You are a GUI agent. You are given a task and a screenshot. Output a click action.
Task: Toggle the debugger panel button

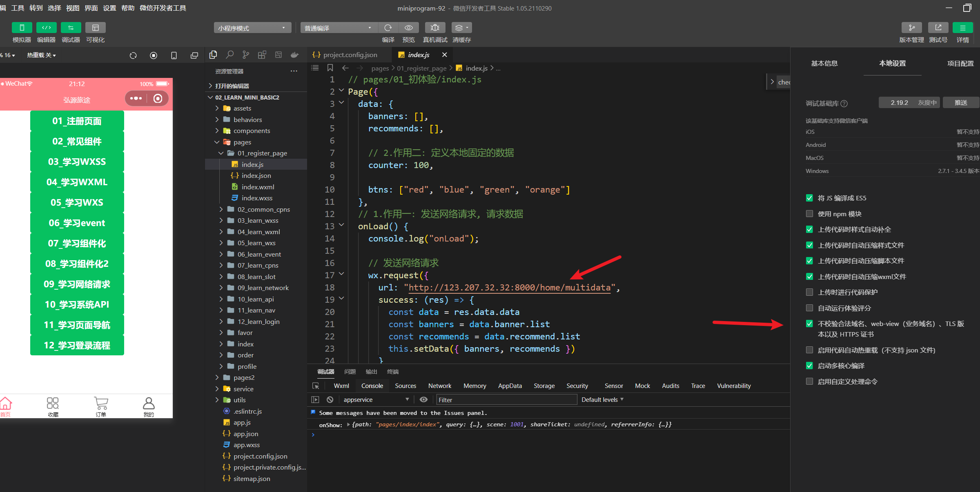point(71,28)
